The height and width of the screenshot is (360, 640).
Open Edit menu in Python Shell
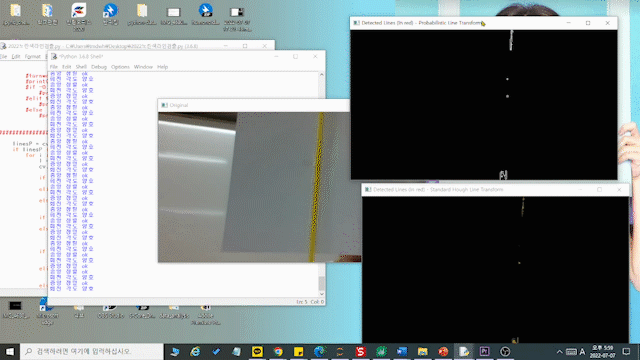pos(67,67)
